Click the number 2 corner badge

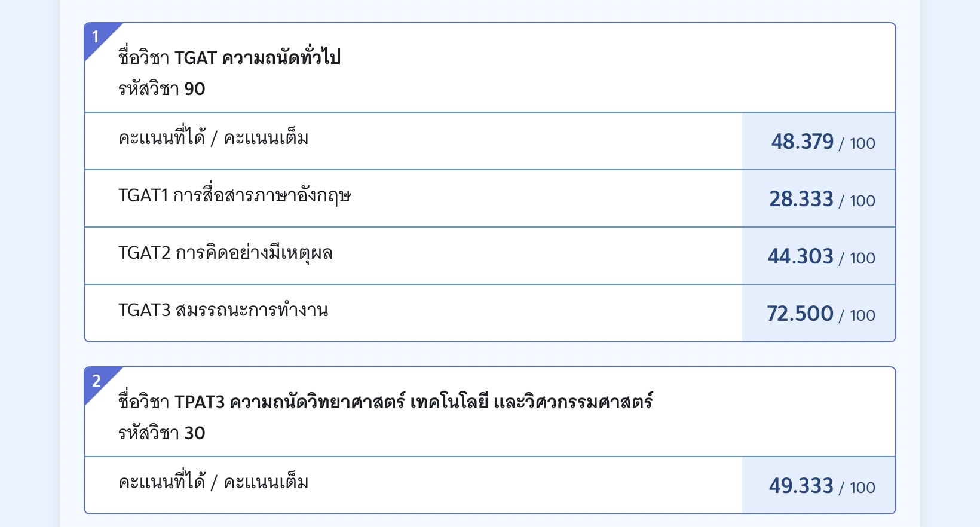point(96,381)
